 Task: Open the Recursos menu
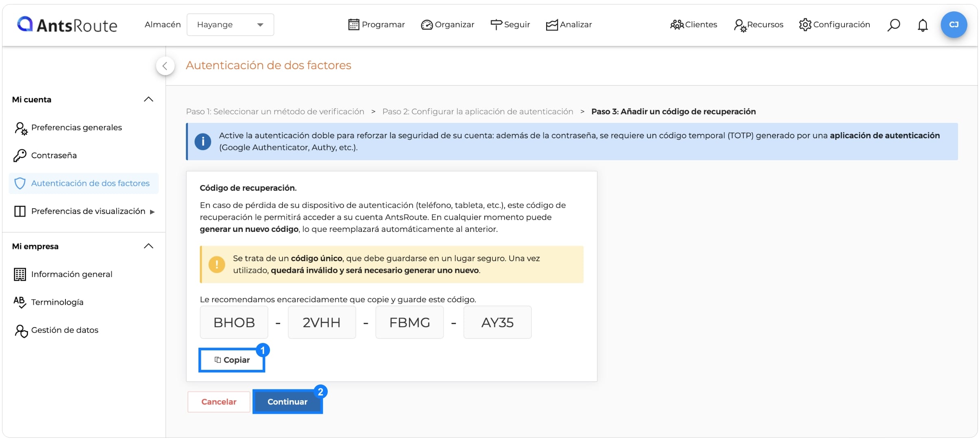point(759,25)
